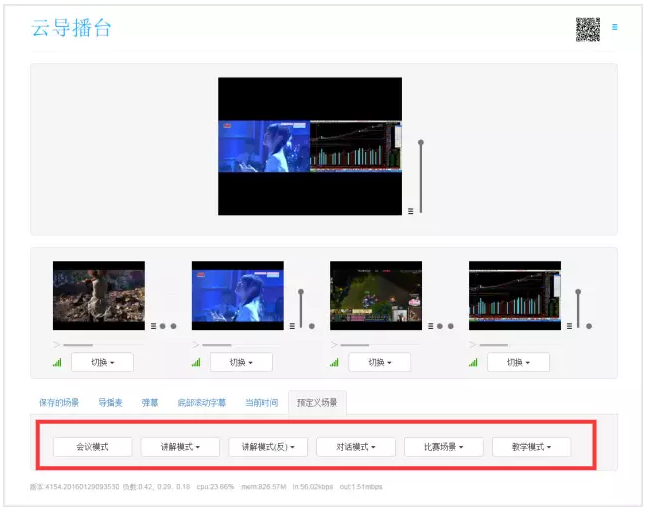Click progress bar under forest video
This screenshot has width=647, height=513.
(x=102, y=345)
